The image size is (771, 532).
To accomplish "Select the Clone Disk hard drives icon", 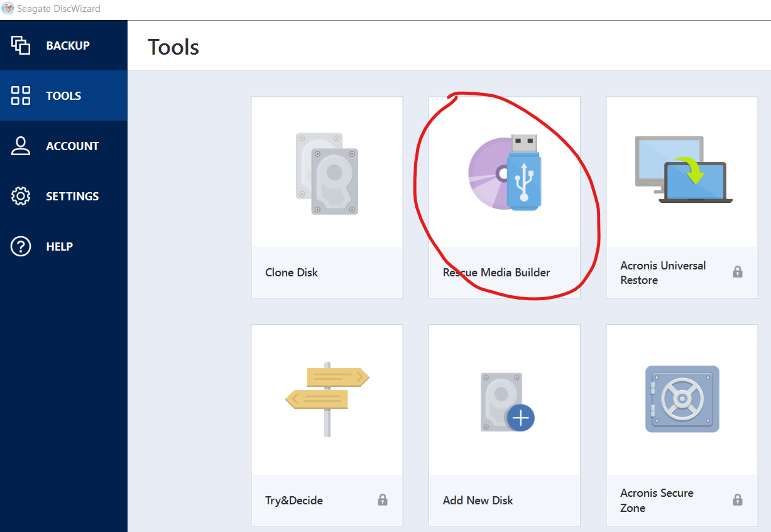I will [x=327, y=173].
